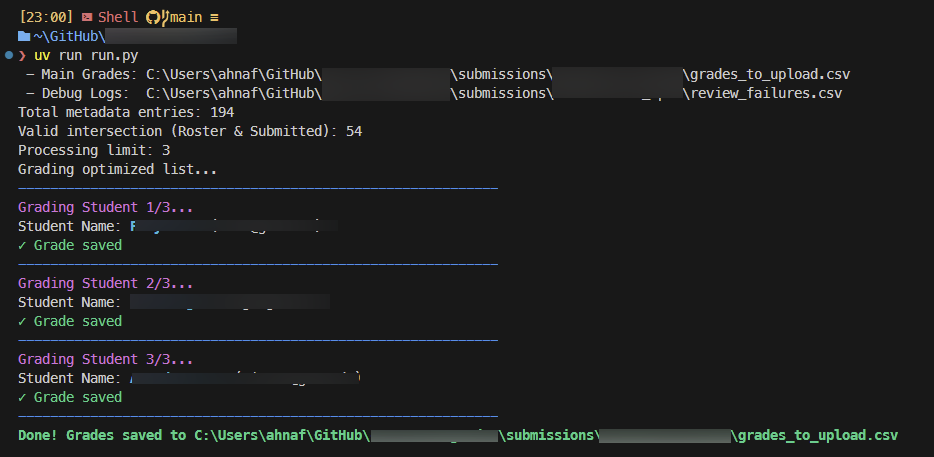934x457 pixels.
Task: Click the git branch icon before main
Action: 165,17
